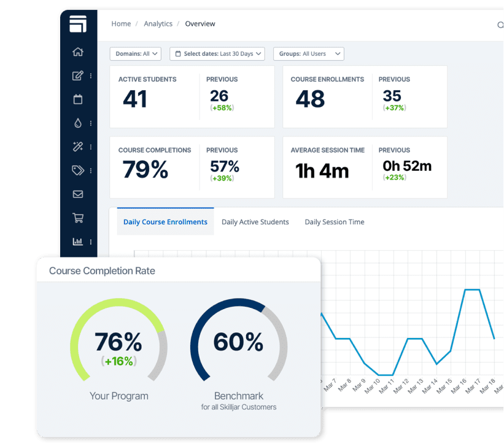Viewport: 504px width, 448px height.
Task: Go to the home icon in sidebar
Action: [78, 52]
